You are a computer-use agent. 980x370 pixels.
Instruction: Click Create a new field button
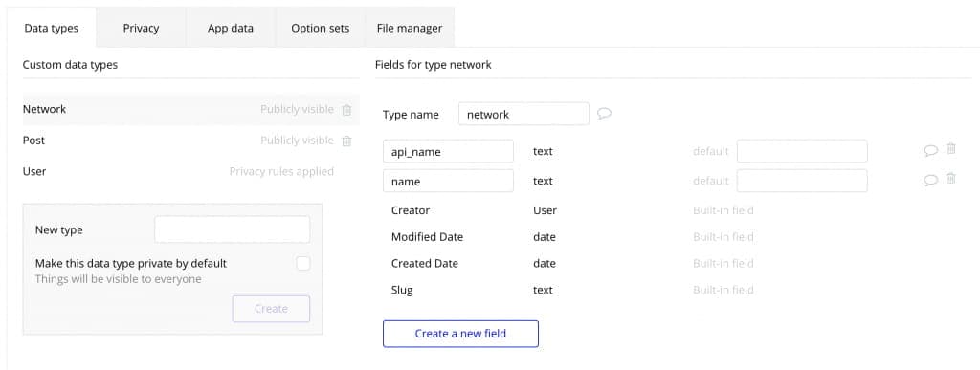[x=460, y=334]
